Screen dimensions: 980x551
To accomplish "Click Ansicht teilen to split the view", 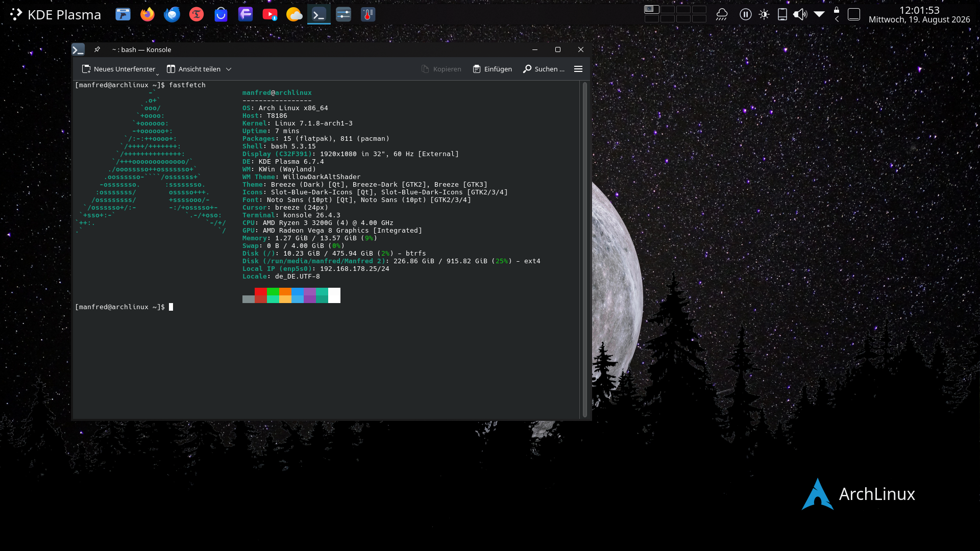I will [194, 69].
